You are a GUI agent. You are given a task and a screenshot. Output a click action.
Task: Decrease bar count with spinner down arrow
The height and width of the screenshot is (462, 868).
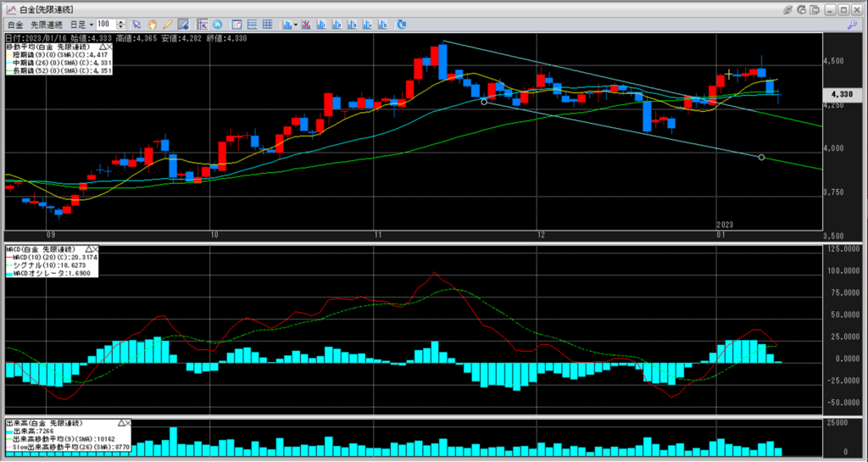[x=120, y=27]
